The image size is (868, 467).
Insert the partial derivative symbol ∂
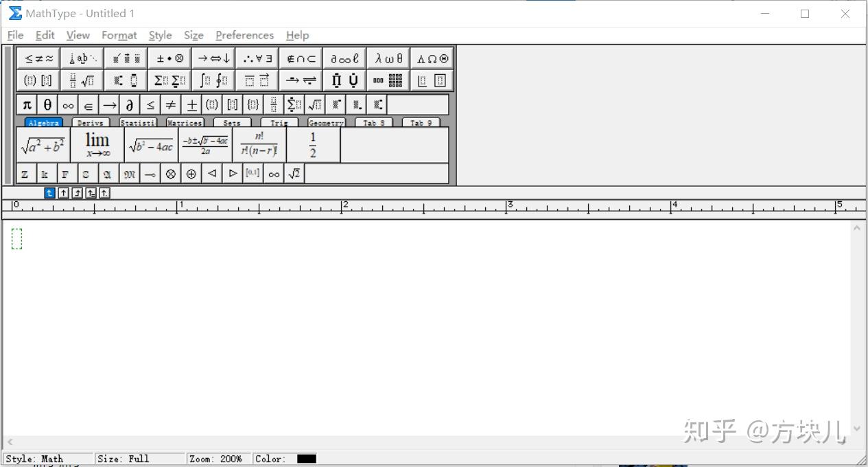[x=130, y=104]
